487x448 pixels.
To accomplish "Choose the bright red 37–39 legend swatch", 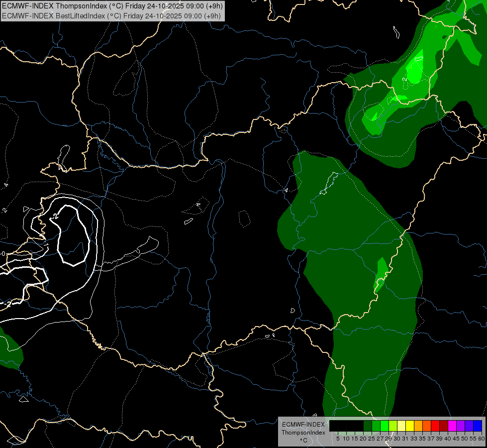I will (x=435, y=426).
